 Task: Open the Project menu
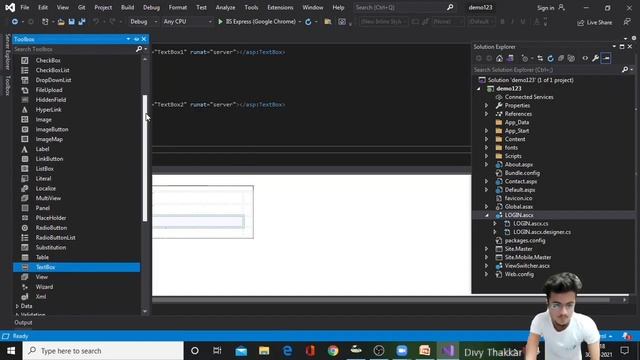[103, 7]
